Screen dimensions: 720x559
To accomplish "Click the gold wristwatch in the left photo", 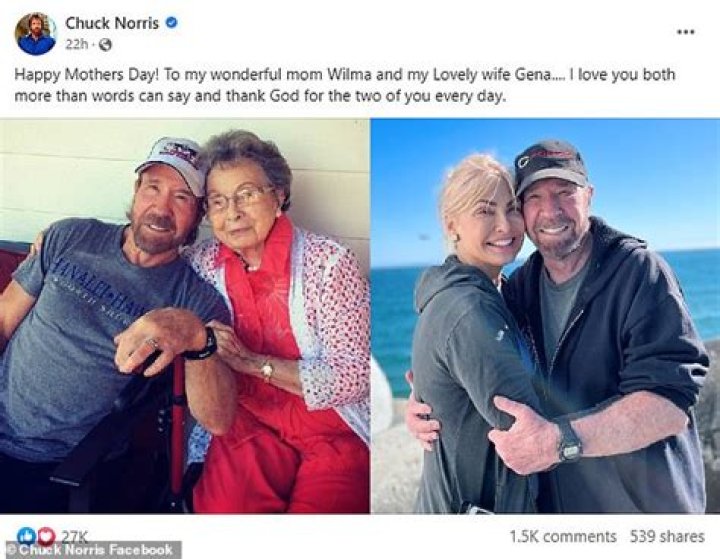I will coord(267,370).
